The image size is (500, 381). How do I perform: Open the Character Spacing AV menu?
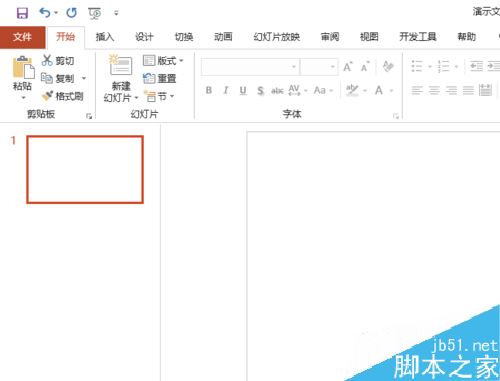coord(298,90)
